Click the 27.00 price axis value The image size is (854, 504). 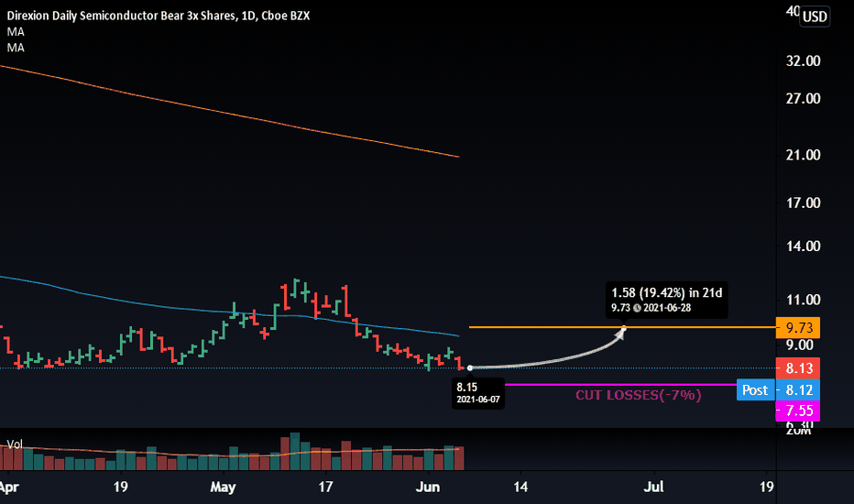(803, 99)
